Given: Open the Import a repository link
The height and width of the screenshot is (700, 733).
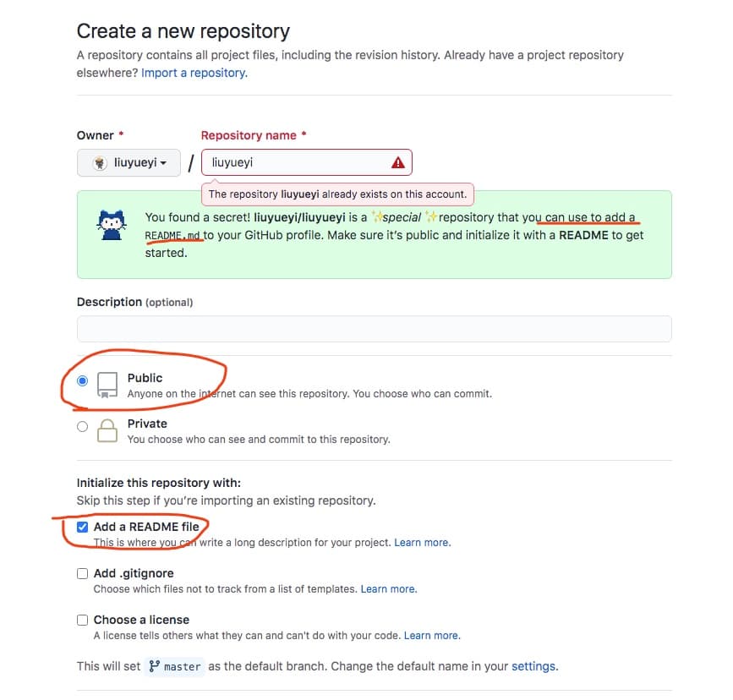Looking at the screenshot, I should 194,73.
